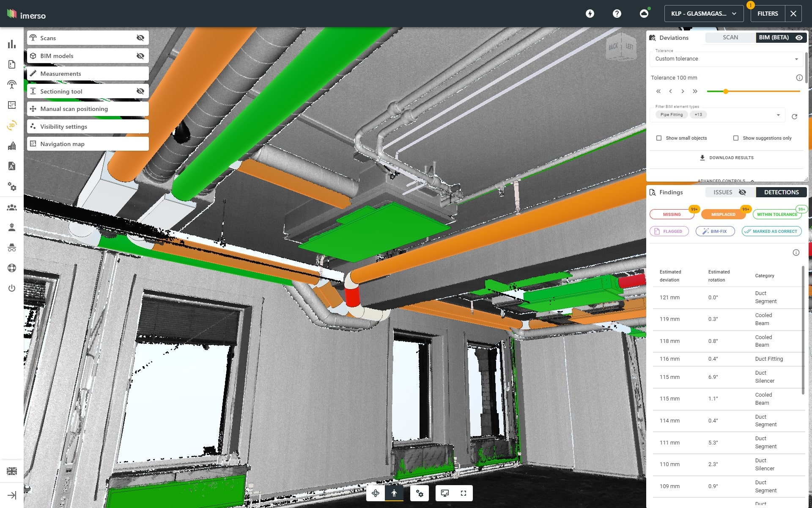Enable Show suggestions only checkbox
This screenshot has width=812, height=508.
(x=735, y=138)
